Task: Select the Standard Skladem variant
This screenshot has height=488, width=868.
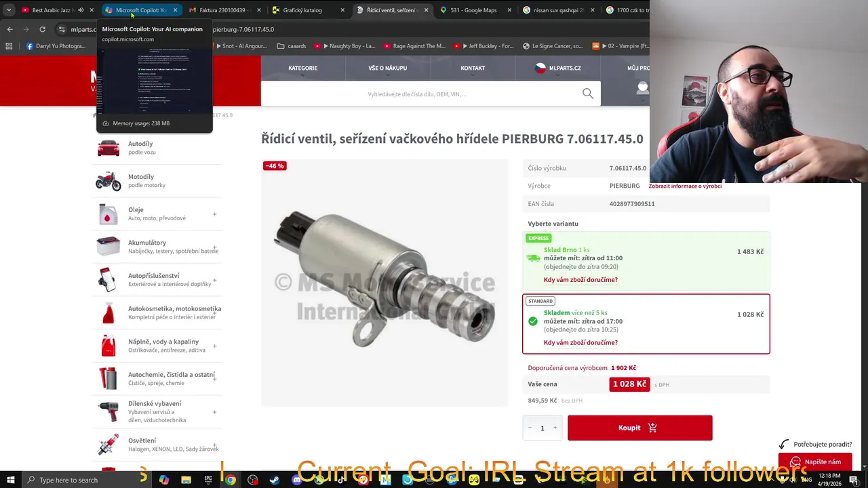Action: tap(646, 324)
